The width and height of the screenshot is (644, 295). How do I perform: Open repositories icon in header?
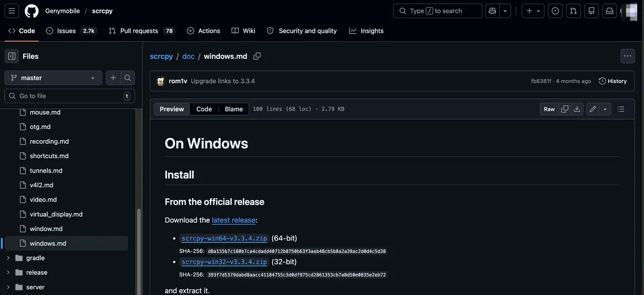592,11
